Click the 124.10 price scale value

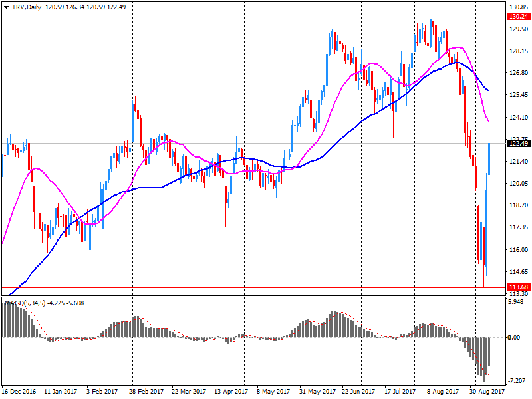point(519,118)
